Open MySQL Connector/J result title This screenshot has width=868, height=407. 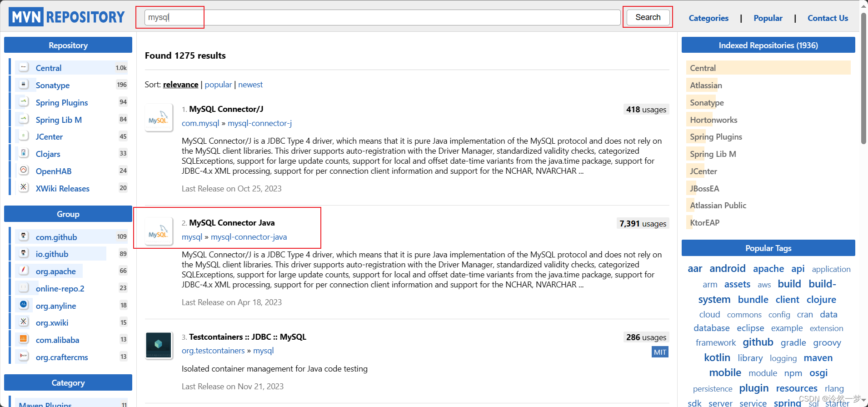point(226,109)
